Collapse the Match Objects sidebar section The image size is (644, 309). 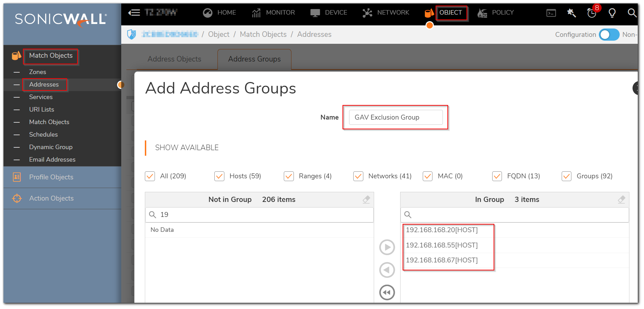click(51, 56)
